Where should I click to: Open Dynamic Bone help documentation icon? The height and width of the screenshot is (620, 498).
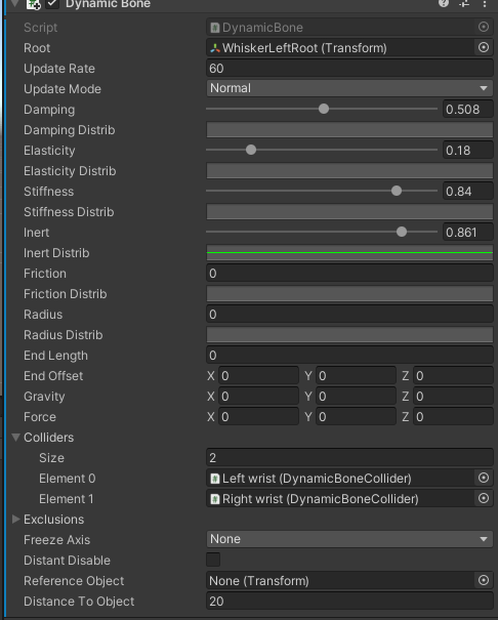[444, 3]
